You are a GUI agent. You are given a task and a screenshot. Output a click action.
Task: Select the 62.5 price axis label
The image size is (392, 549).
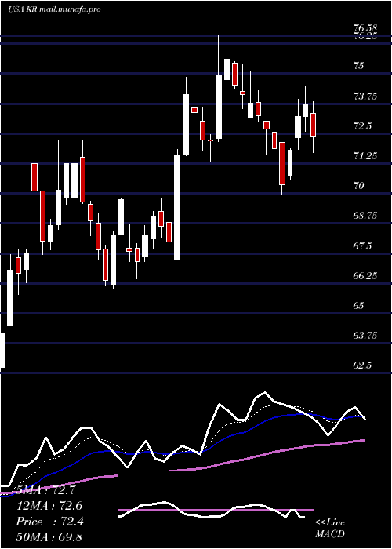362,366
